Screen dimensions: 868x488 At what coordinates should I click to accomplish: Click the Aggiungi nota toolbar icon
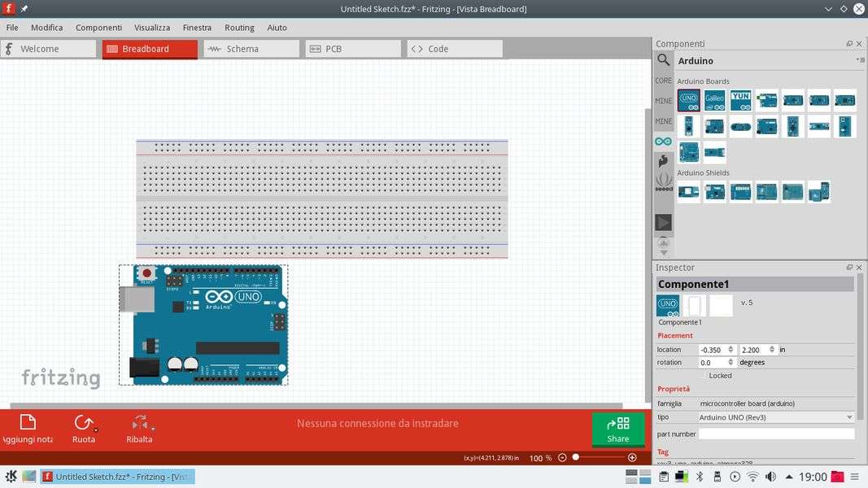(28, 423)
